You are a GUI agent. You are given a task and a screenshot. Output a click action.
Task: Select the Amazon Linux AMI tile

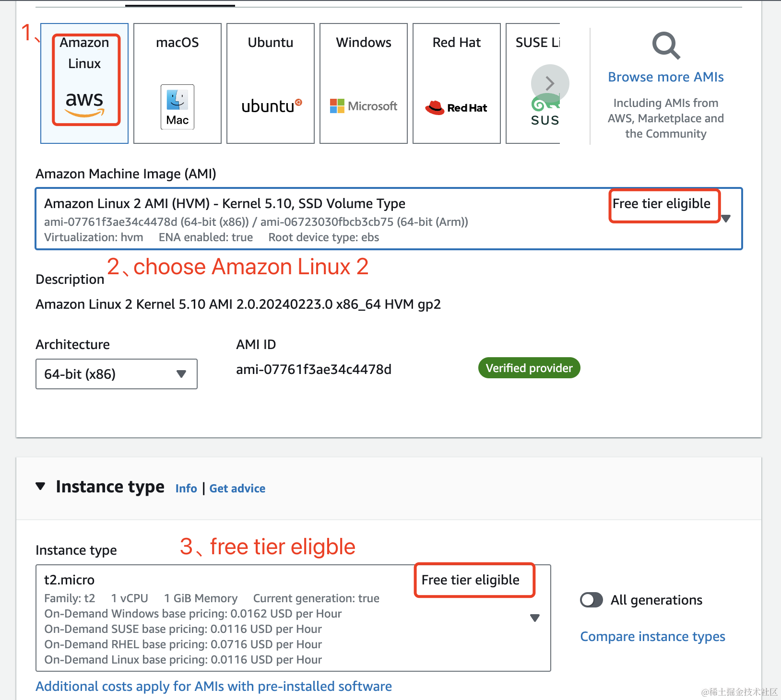(x=84, y=83)
